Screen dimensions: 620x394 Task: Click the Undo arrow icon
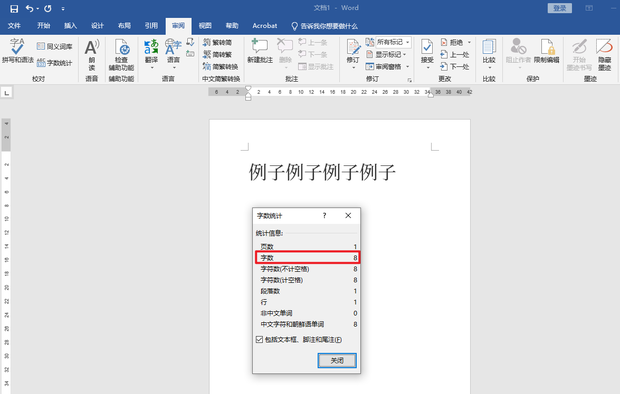[x=29, y=8]
